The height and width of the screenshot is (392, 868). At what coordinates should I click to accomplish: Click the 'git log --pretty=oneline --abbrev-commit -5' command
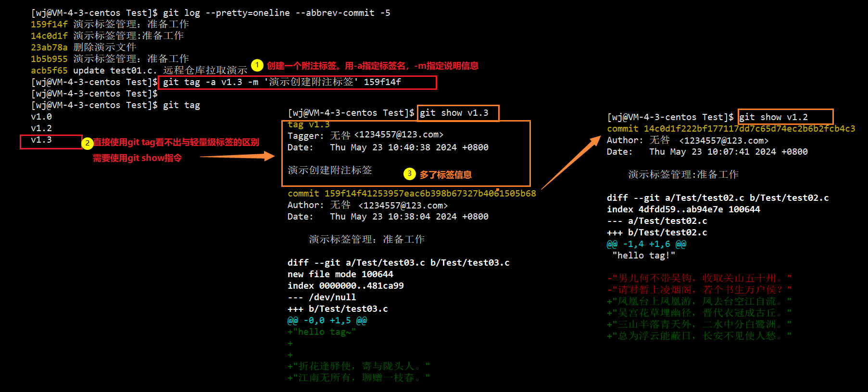(x=277, y=13)
